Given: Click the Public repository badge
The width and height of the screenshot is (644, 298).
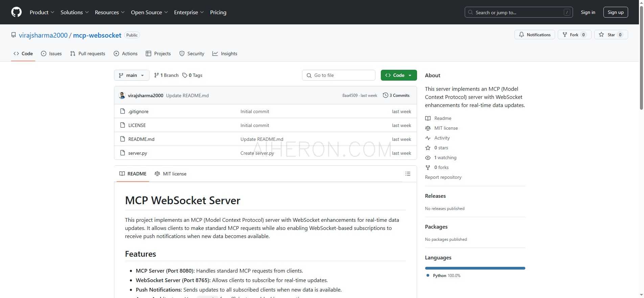Looking at the screenshot, I should 132,35.
